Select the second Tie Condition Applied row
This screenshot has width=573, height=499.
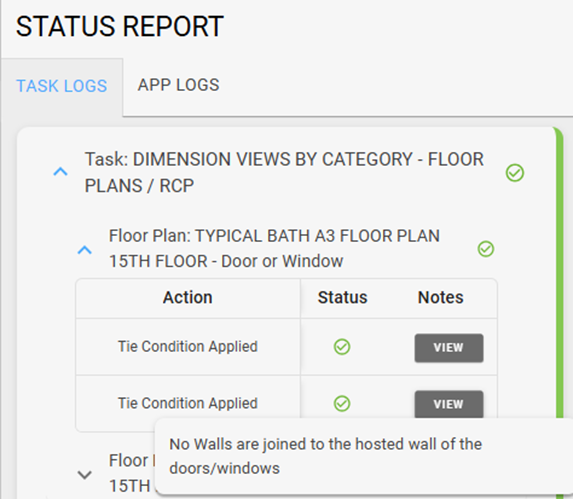click(286, 403)
